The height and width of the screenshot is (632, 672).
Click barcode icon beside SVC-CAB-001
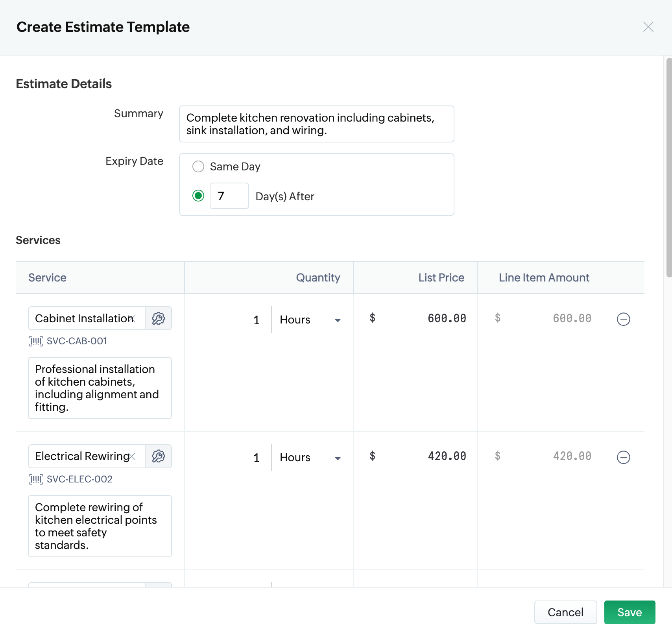36,341
